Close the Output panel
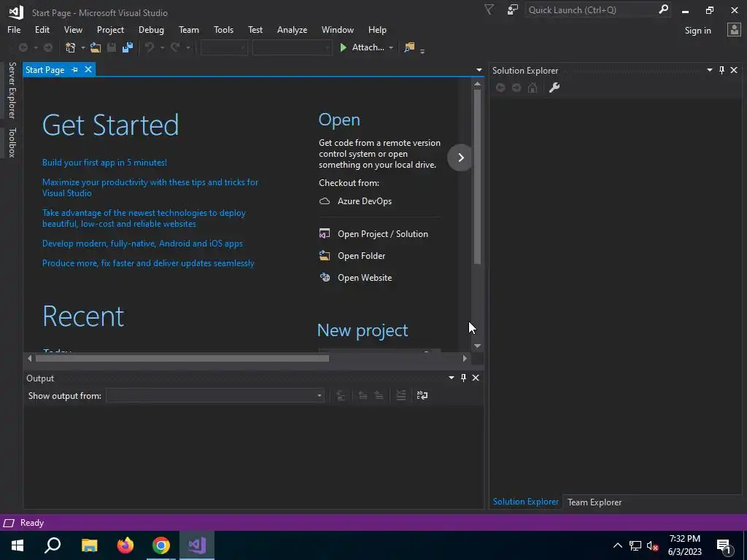The image size is (747, 560). (x=476, y=378)
